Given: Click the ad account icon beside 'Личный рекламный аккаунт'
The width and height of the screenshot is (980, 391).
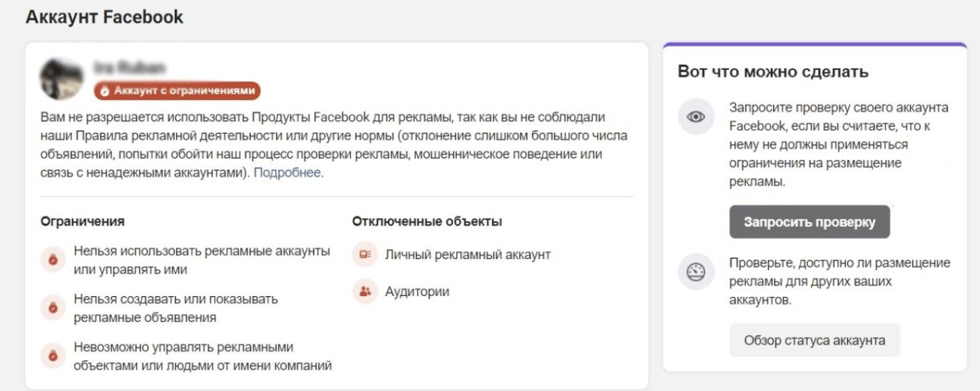Looking at the screenshot, I should pyautogui.click(x=365, y=255).
